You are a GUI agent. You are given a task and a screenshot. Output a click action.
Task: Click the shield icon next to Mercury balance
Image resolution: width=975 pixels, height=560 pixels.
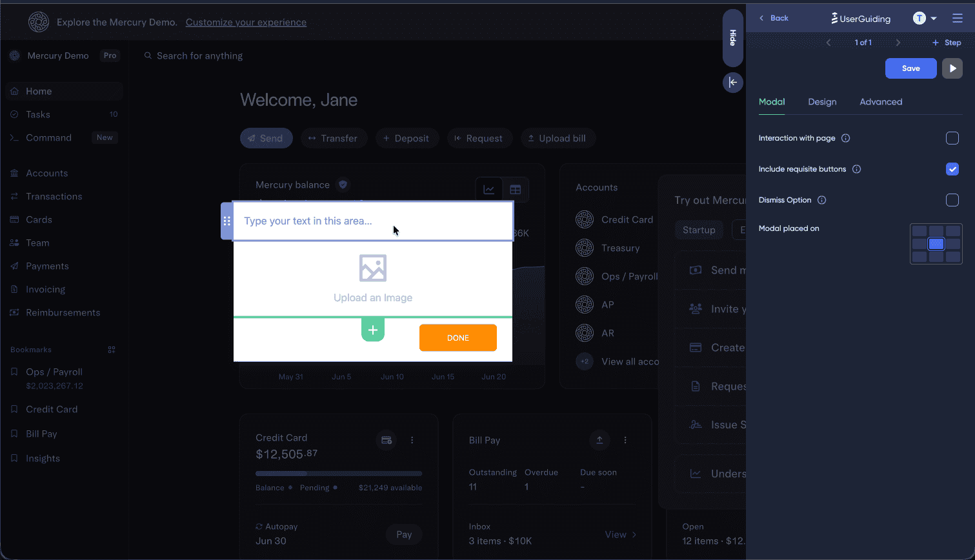point(343,185)
